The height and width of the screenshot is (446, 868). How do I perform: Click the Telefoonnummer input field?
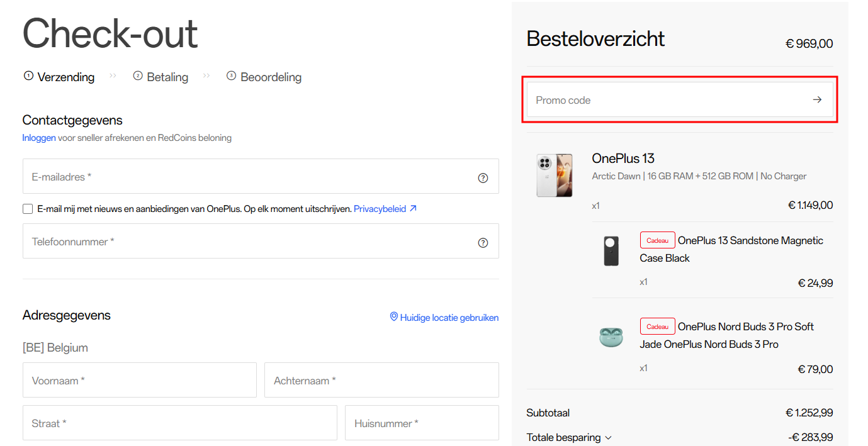point(261,241)
